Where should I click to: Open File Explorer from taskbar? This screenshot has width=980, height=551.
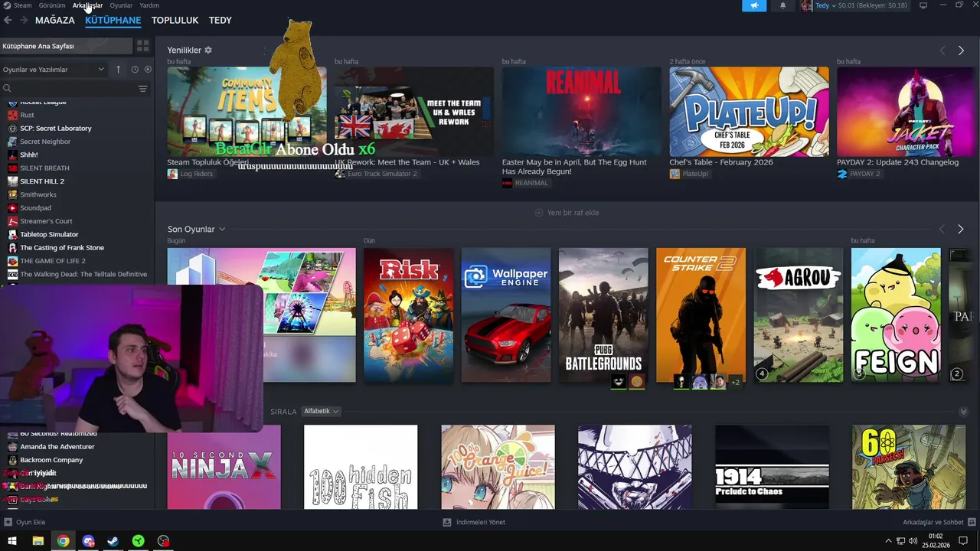point(38,541)
